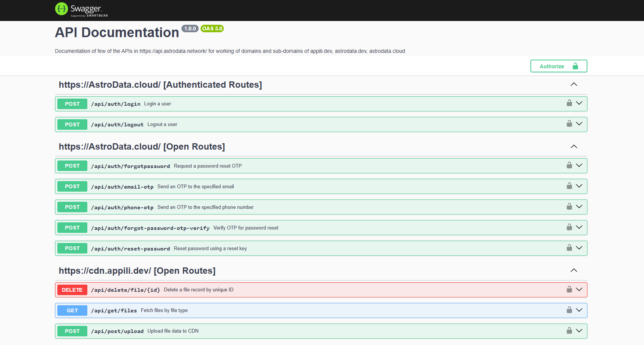Open the /api/post/upload path link
The height and width of the screenshot is (345, 644).
pos(117,331)
